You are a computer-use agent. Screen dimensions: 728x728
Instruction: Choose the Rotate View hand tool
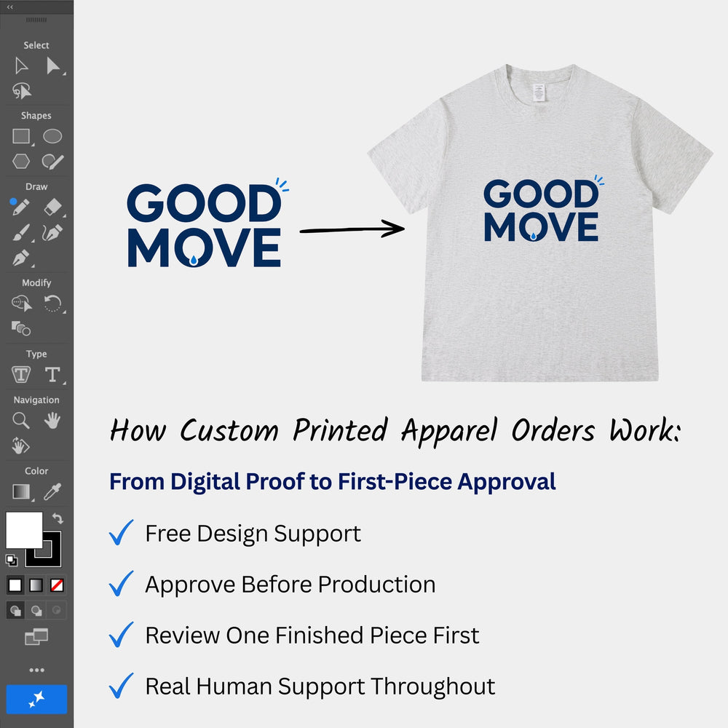point(20,446)
